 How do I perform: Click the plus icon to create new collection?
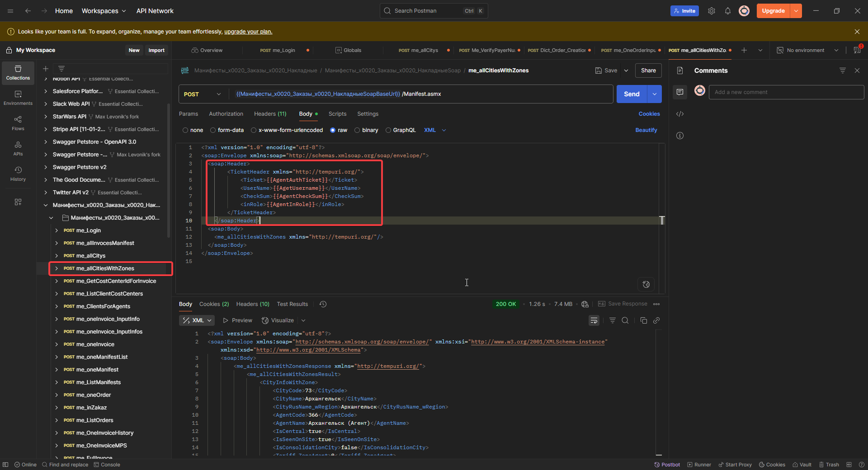[x=46, y=69]
